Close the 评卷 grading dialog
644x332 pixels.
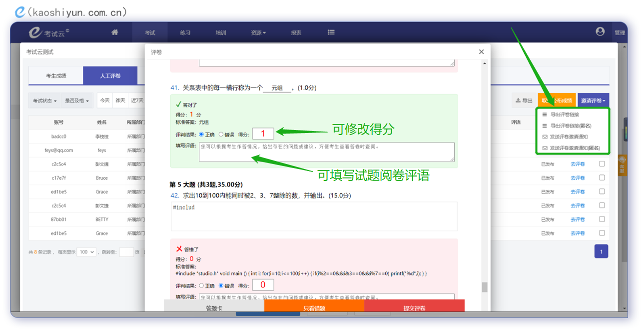[481, 51]
